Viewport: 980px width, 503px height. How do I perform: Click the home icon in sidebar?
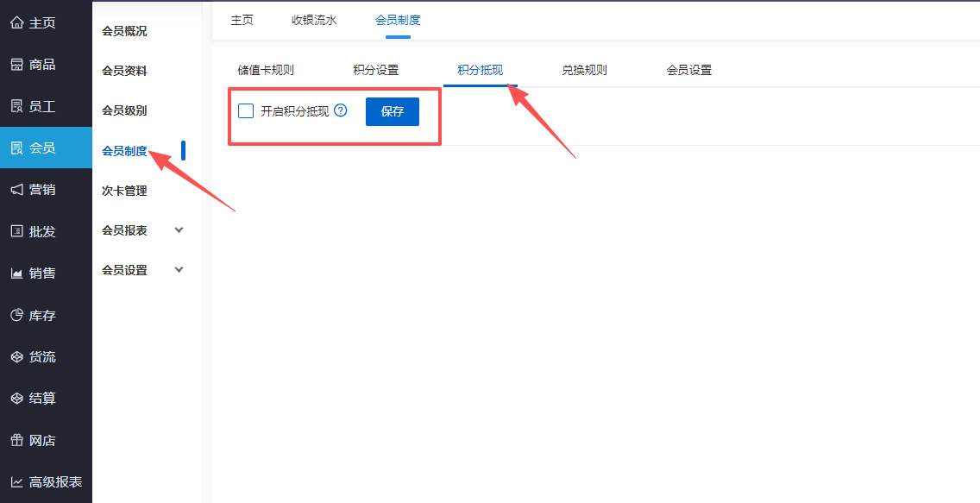(x=16, y=23)
